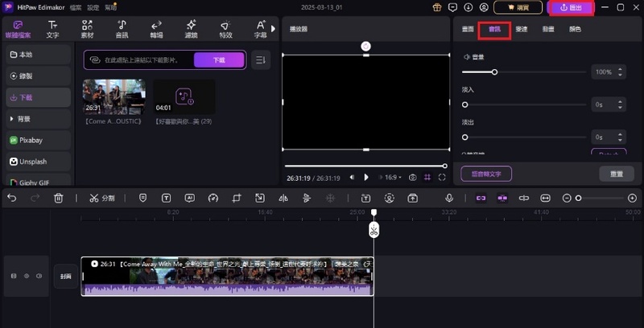Adjust the 音量 volume slider handle

coord(494,72)
